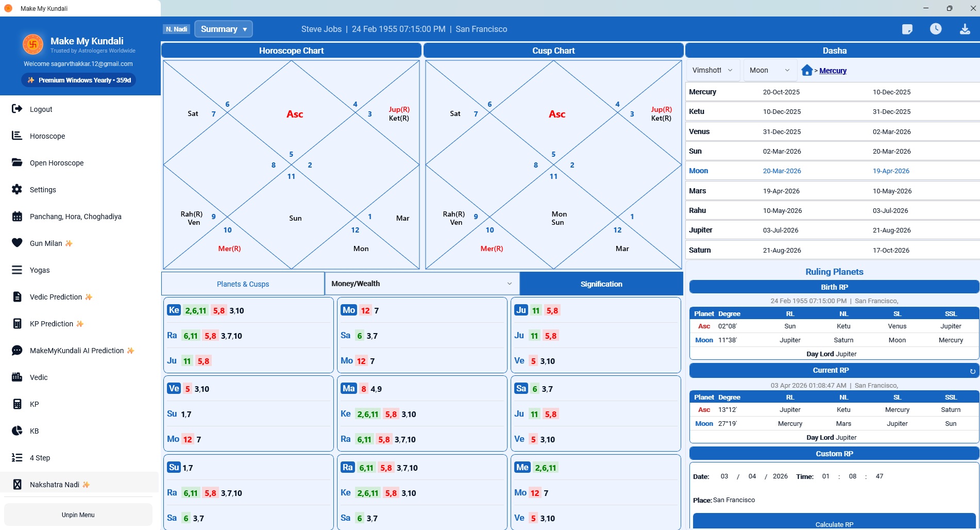Click the Custom RP day field

pos(724,476)
